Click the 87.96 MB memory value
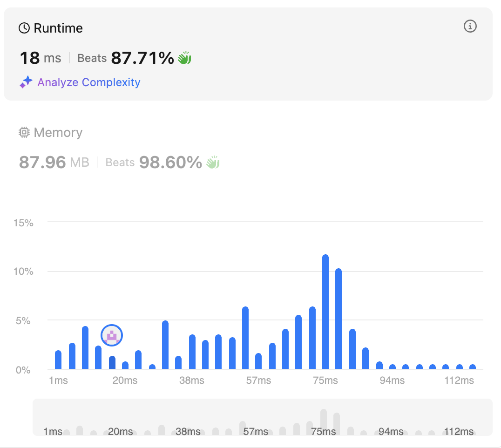The width and height of the screenshot is (501, 448). (54, 163)
